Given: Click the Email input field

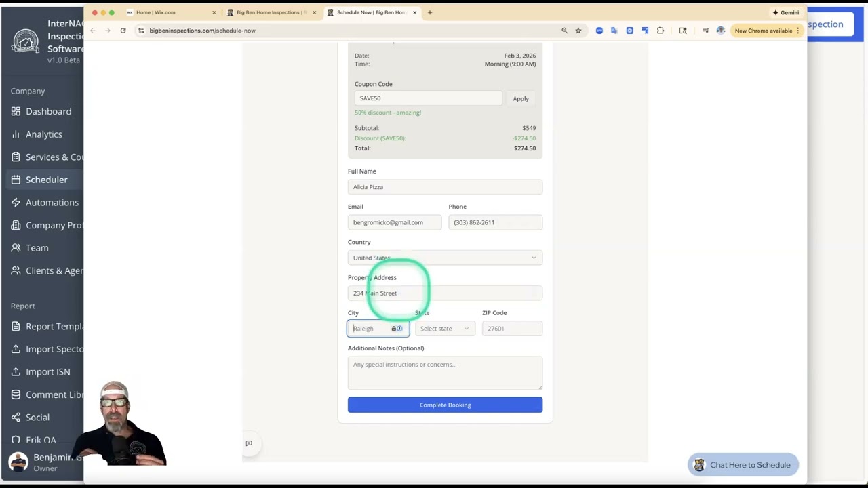Looking at the screenshot, I should (395, 222).
